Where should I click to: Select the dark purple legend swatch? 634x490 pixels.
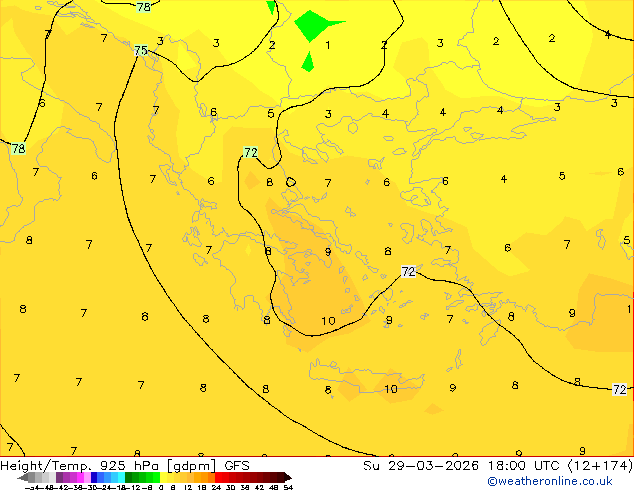click(x=59, y=477)
